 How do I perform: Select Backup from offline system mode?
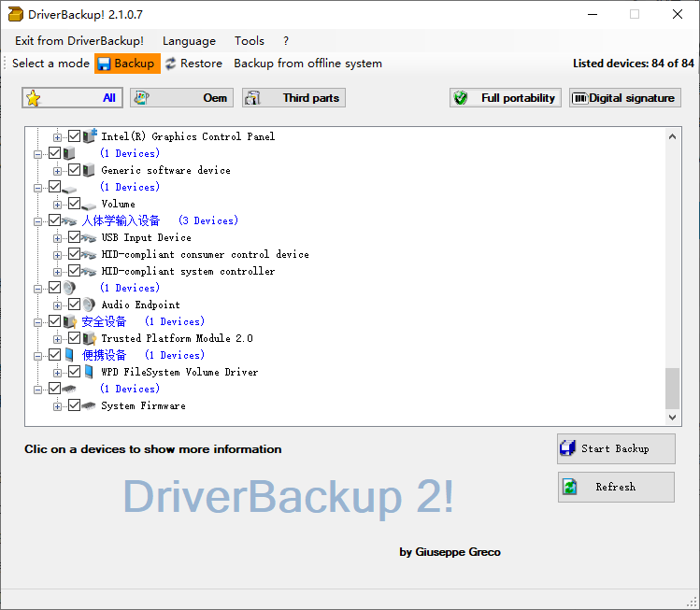[x=307, y=64]
